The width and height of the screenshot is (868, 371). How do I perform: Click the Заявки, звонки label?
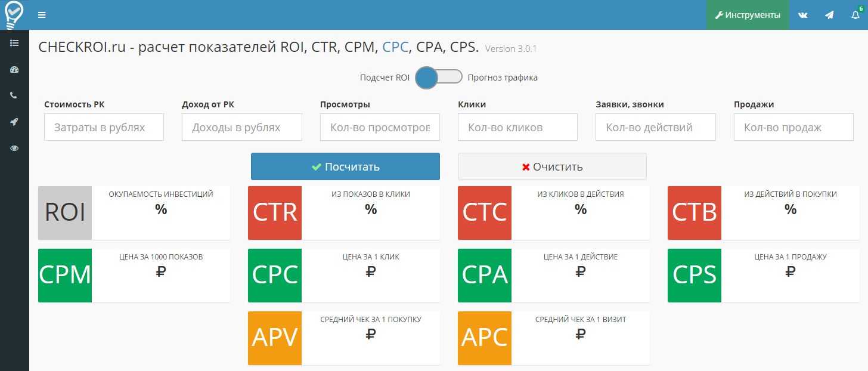(630, 104)
